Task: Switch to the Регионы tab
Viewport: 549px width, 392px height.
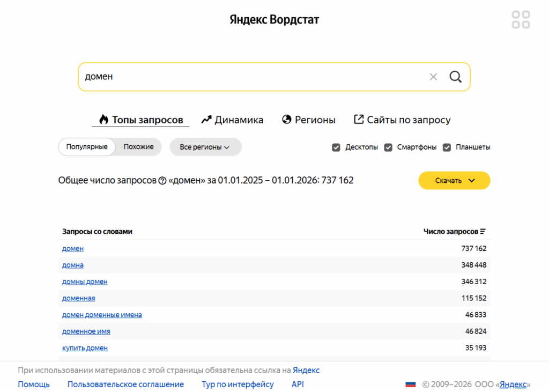Action: [309, 120]
